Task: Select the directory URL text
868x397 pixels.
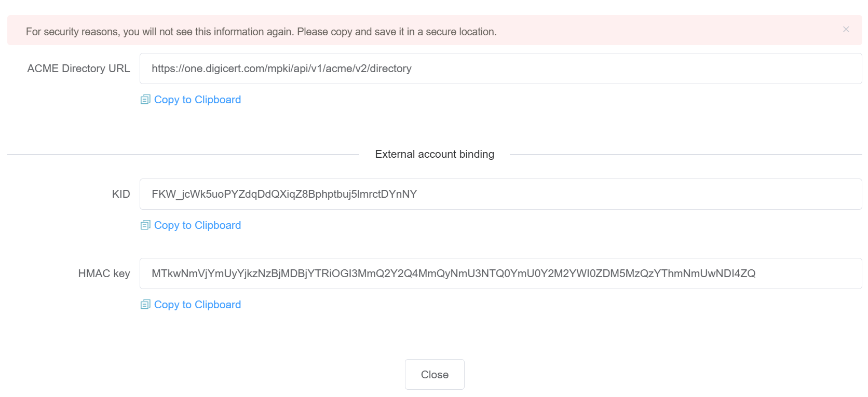Action: point(281,68)
